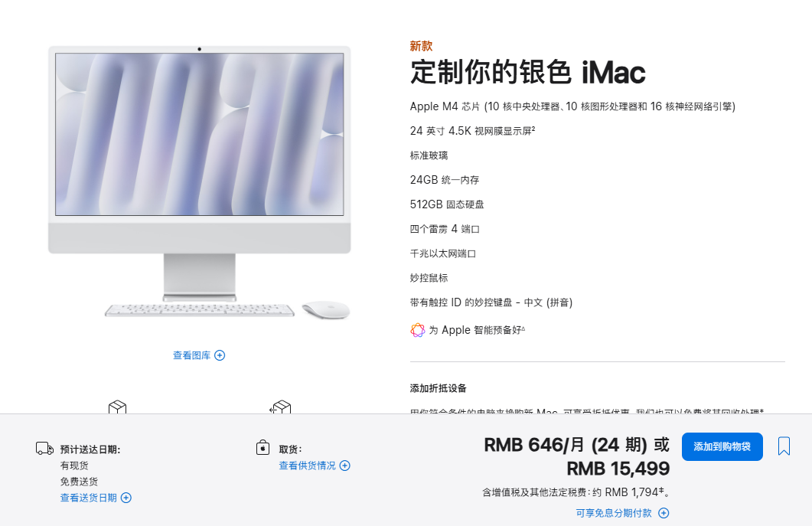Open footnote 2 after 视网膜显示屏
Image resolution: width=812 pixels, height=526 pixels.
pyautogui.click(x=533, y=128)
